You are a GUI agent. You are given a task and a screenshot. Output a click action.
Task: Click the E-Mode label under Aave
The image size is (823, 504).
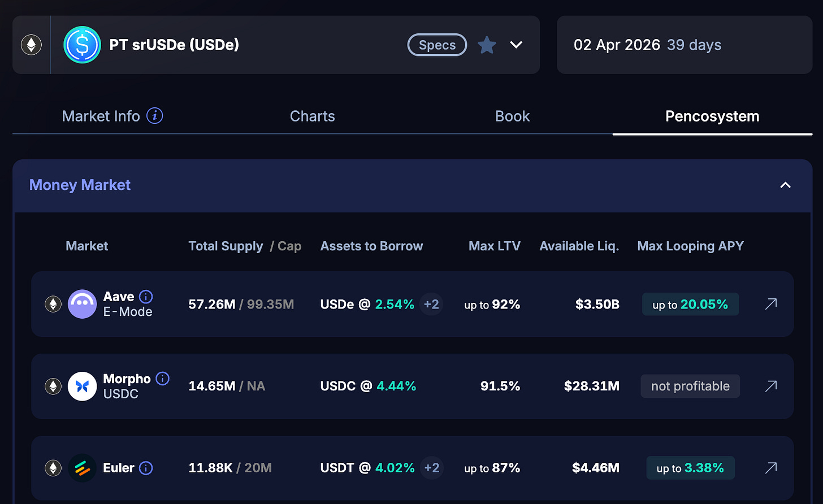click(x=128, y=312)
